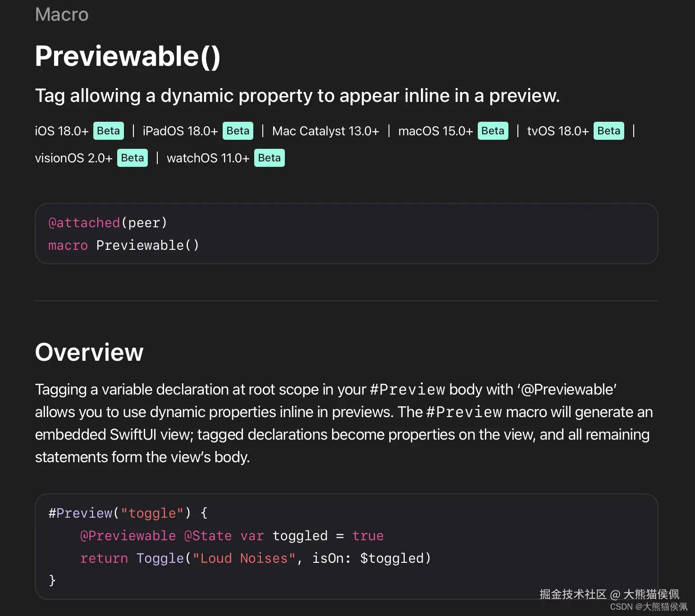Click the Beta badge next to iPadOS 18.0+
The width and height of the screenshot is (695, 616).
(238, 131)
